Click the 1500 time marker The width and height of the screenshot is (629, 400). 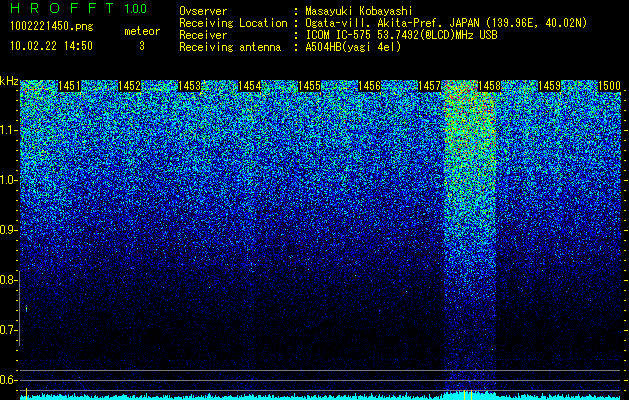click(x=609, y=86)
